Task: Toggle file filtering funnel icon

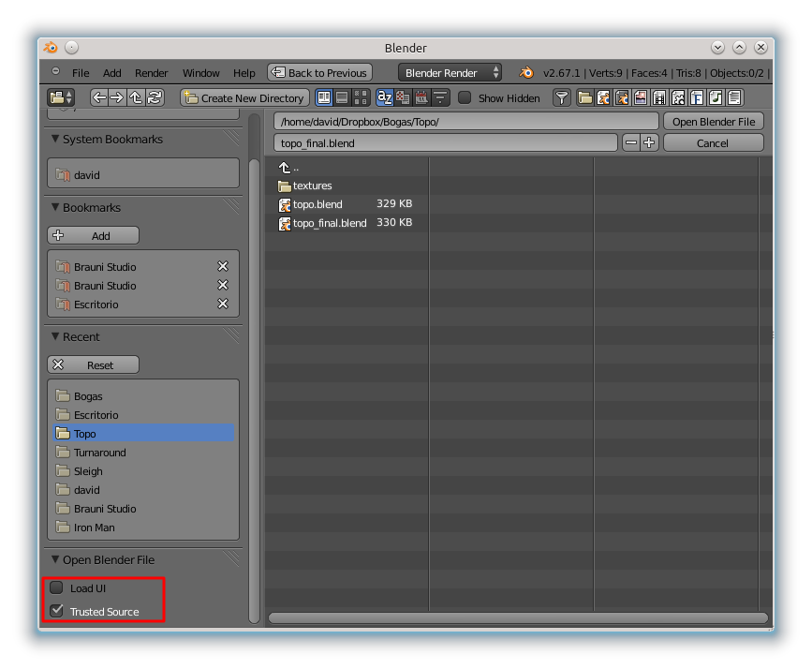Action: pyautogui.click(x=561, y=97)
